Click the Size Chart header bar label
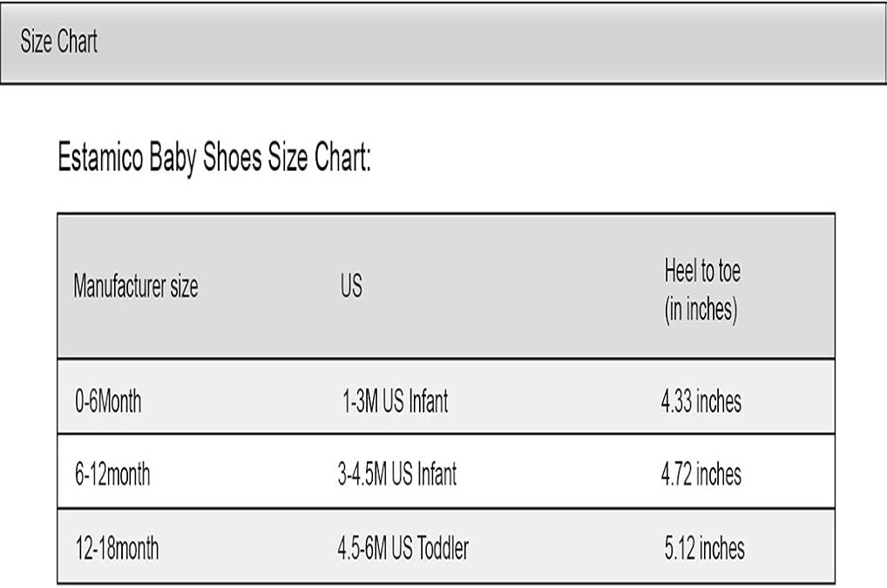 (x=58, y=42)
